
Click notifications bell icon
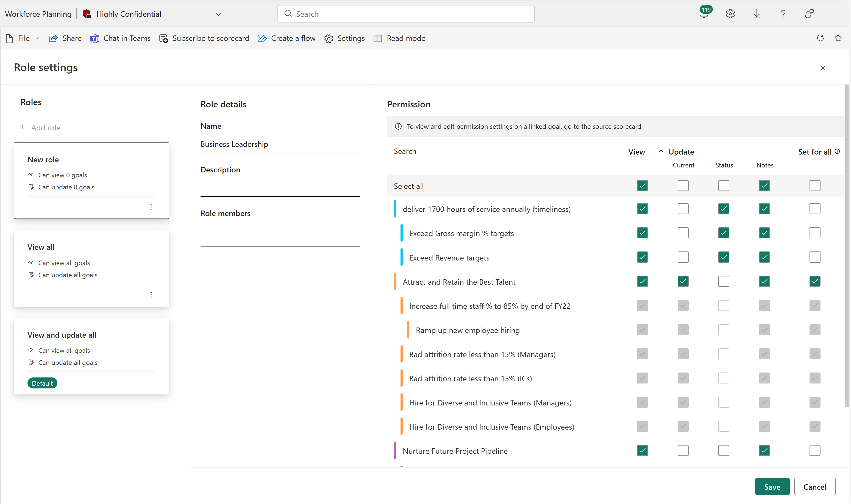[x=705, y=14]
